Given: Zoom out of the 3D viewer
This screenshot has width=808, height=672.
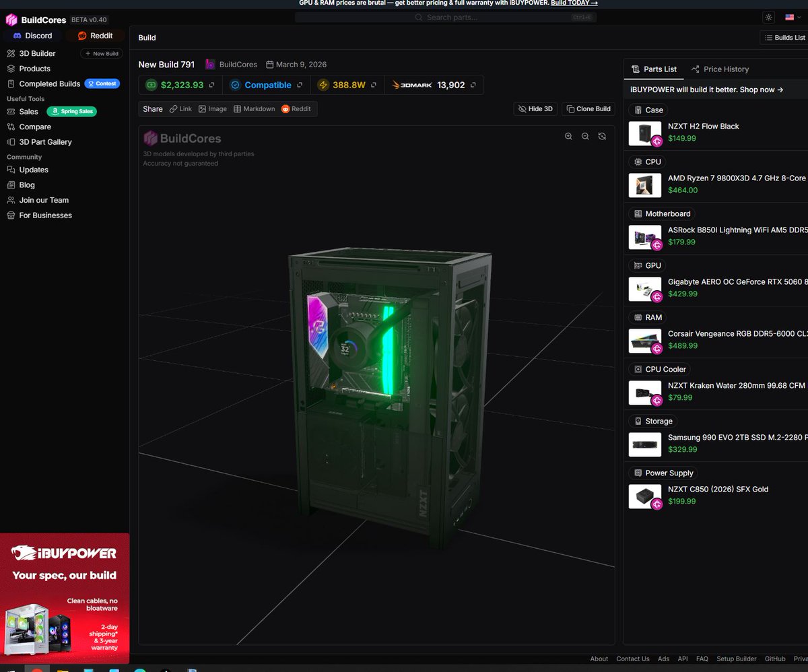Looking at the screenshot, I should tap(585, 136).
